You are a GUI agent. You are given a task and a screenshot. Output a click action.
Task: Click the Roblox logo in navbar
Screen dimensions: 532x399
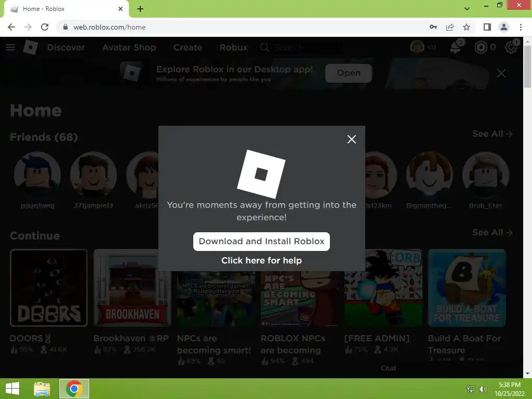[31, 47]
